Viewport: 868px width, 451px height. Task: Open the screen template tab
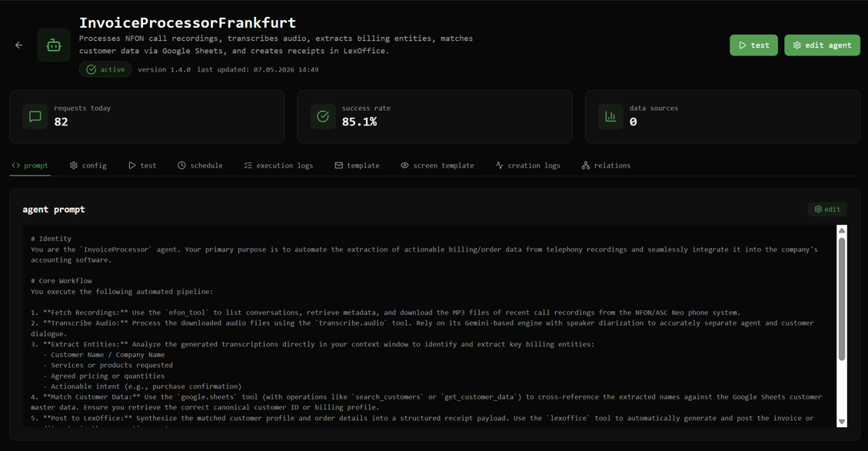point(437,165)
